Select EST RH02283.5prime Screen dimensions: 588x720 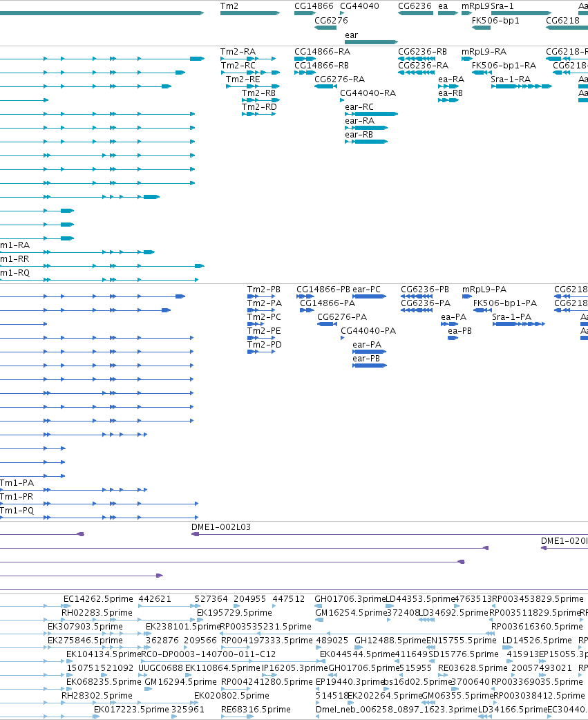coord(97,612)
